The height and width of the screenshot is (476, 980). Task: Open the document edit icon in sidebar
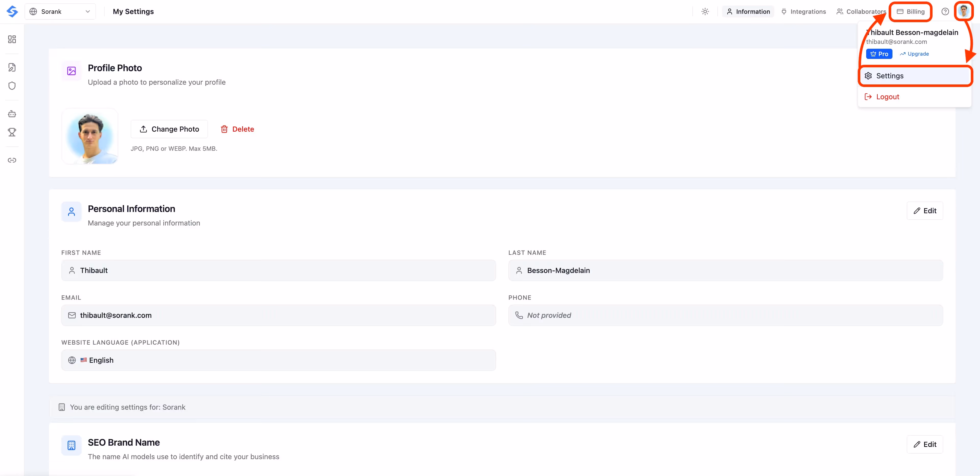[12, 67]
